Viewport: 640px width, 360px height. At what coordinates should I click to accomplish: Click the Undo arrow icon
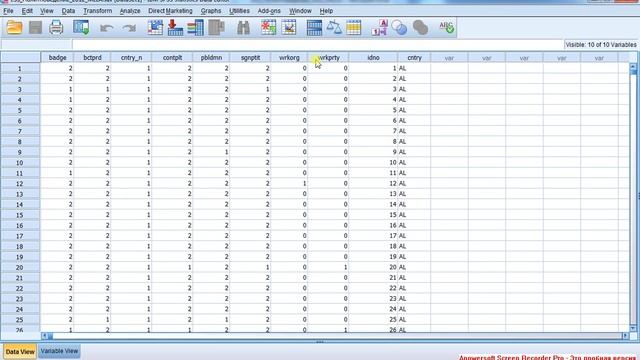(107, 28)
